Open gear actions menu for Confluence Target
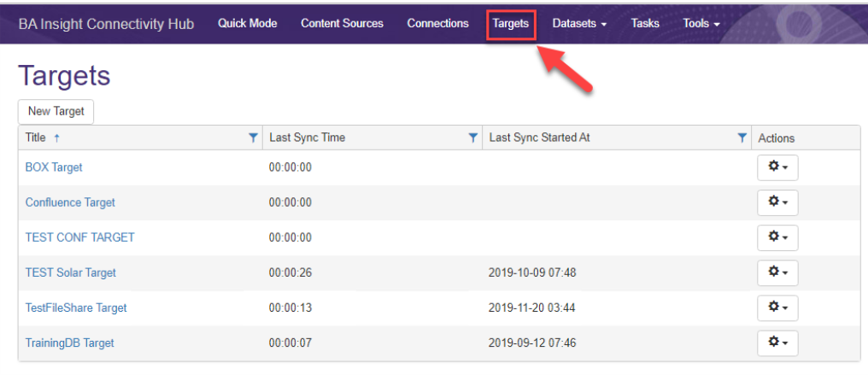868x375 pixels. pos(777,202)
